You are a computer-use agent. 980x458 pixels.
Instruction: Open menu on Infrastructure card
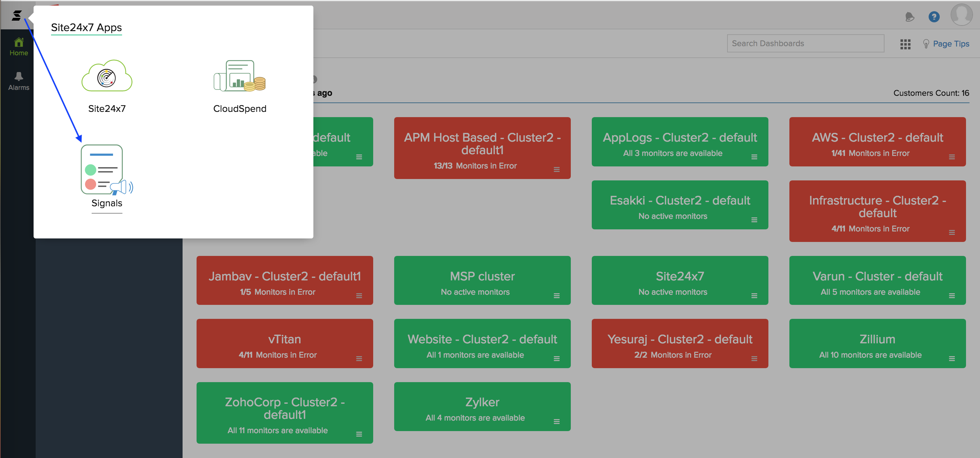coord(951,232)
